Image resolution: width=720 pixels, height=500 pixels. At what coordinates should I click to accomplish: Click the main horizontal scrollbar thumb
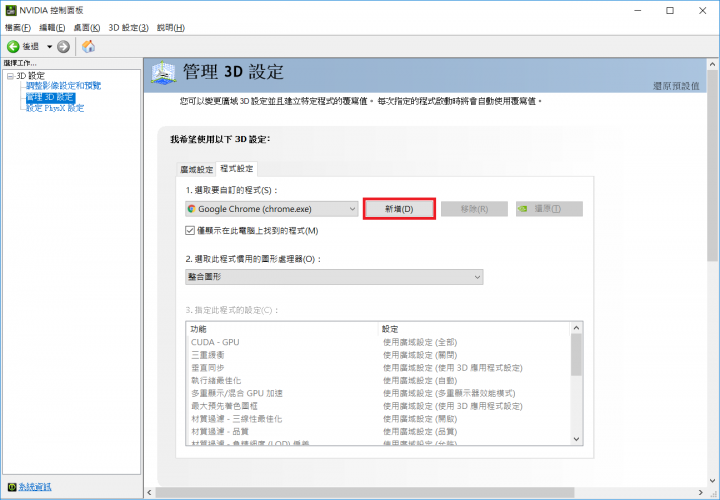pos(365,493)
